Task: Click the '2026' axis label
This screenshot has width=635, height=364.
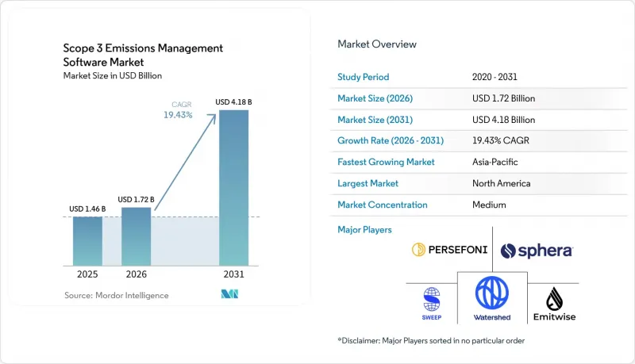Action: pos(136,274)
